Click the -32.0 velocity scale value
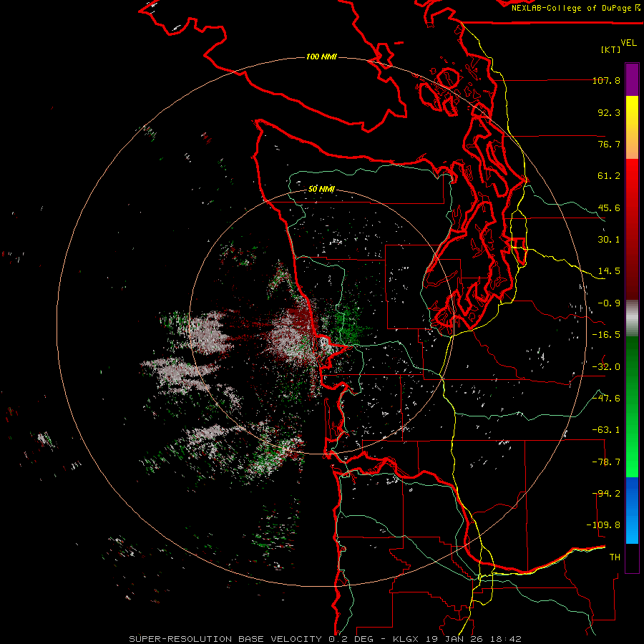Screen dimensions: 644x644 (x=606, y=367)
